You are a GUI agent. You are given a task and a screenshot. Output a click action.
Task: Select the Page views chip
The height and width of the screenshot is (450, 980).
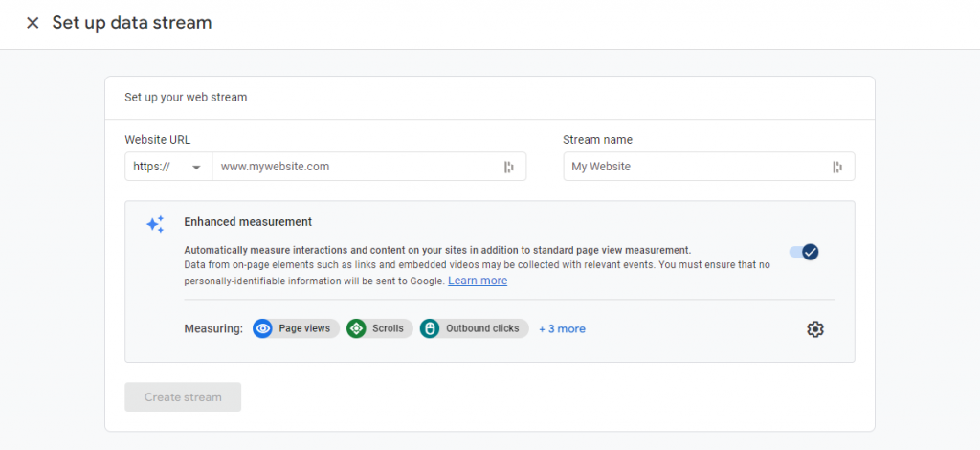tap(297, 328)
